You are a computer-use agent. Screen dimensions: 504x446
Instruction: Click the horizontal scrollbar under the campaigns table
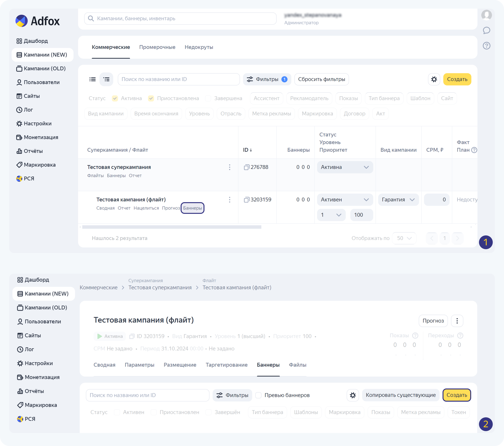tap(172, 227)
